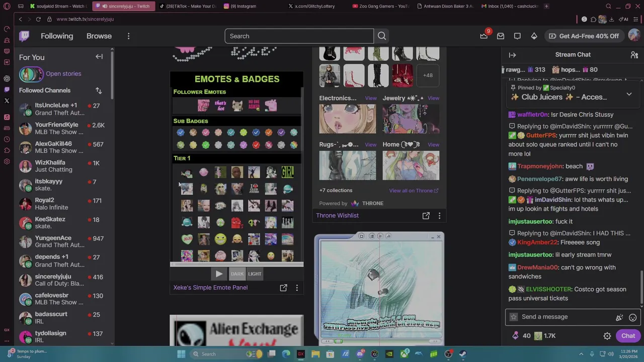Click the browser address bar URL
The image size is (644, 362).
(85, 19)
